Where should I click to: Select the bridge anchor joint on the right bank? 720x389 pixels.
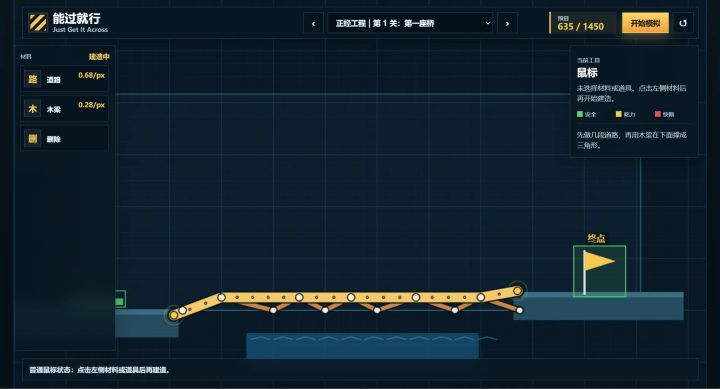click(518, 291)
